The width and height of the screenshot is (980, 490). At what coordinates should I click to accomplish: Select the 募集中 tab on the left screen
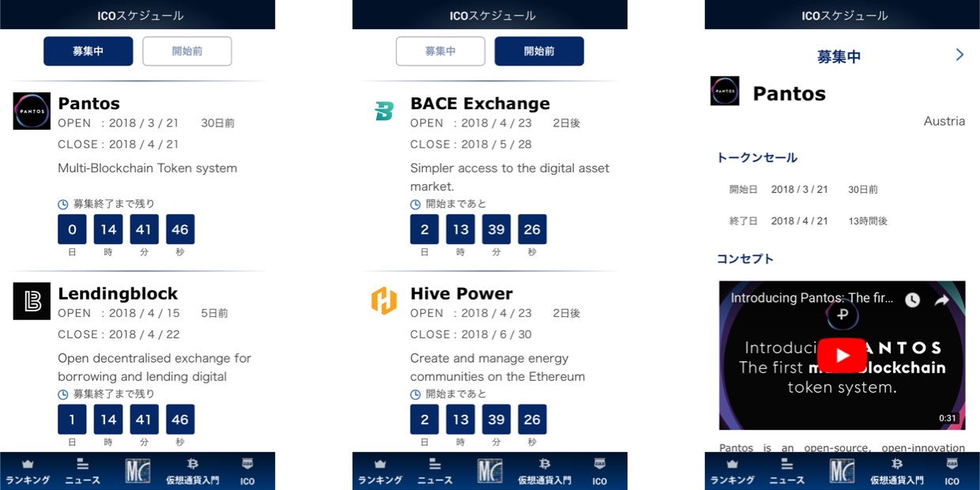point(88,51)
